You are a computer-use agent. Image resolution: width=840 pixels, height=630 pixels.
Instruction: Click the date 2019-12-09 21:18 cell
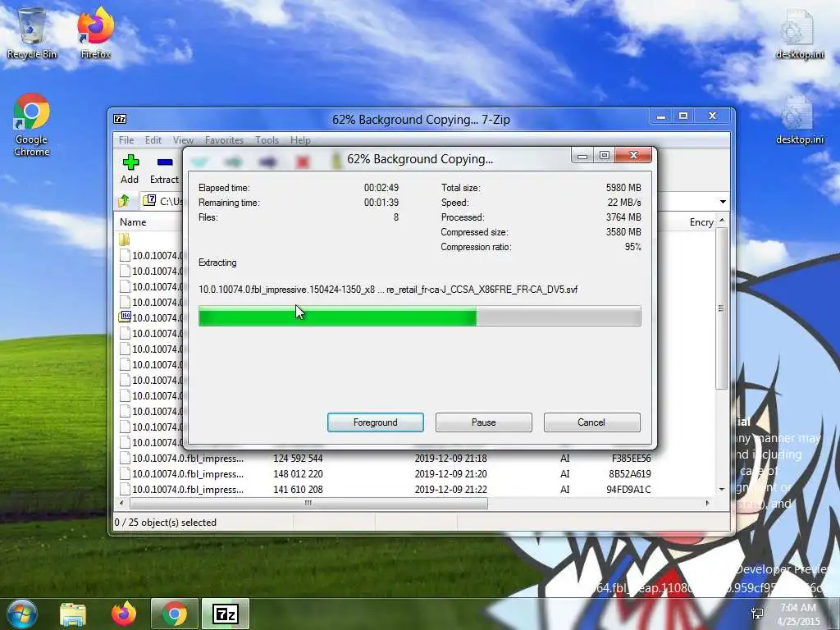[x=450, y=458]
